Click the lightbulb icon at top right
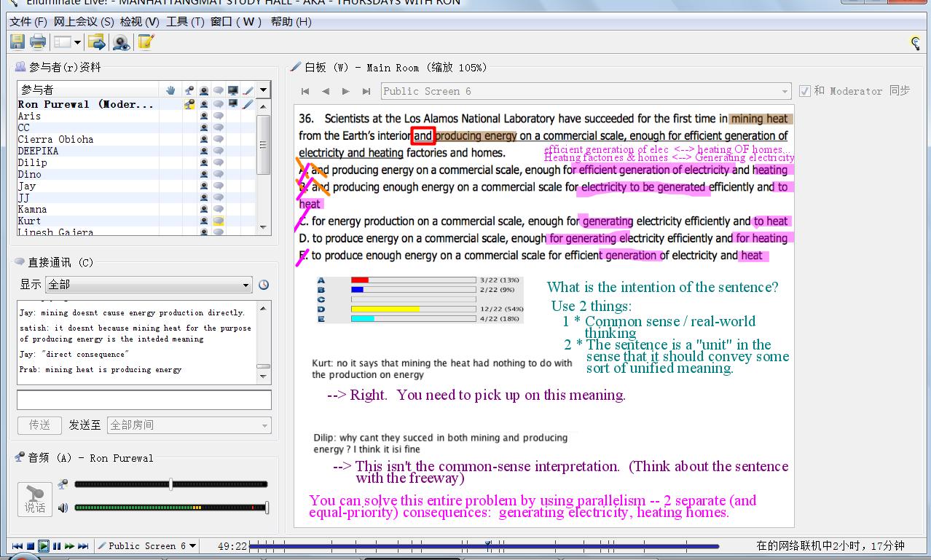931x560 pixels. point(916,43)
